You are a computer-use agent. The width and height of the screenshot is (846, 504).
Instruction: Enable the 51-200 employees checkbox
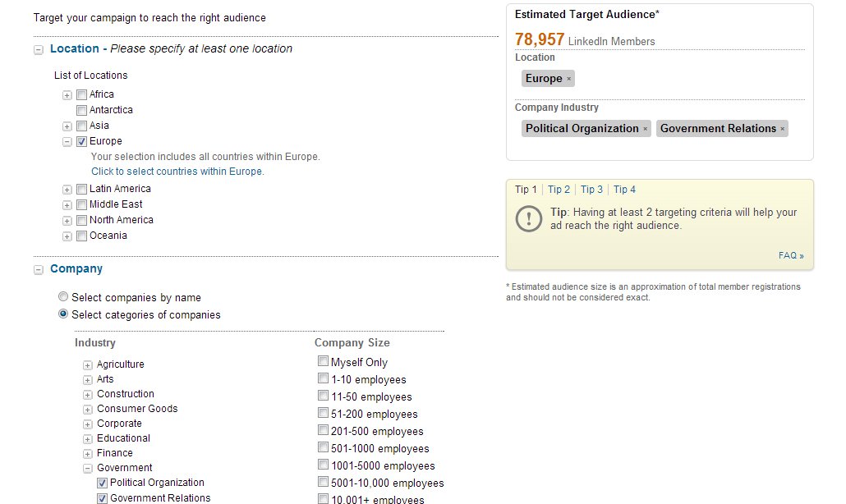pos(323,414)
